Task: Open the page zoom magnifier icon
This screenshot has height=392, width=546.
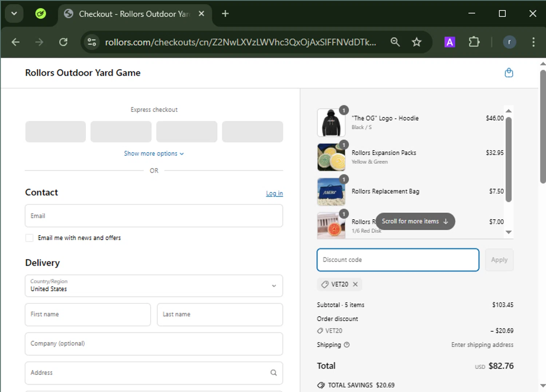Action: click(x=395, y=42)
